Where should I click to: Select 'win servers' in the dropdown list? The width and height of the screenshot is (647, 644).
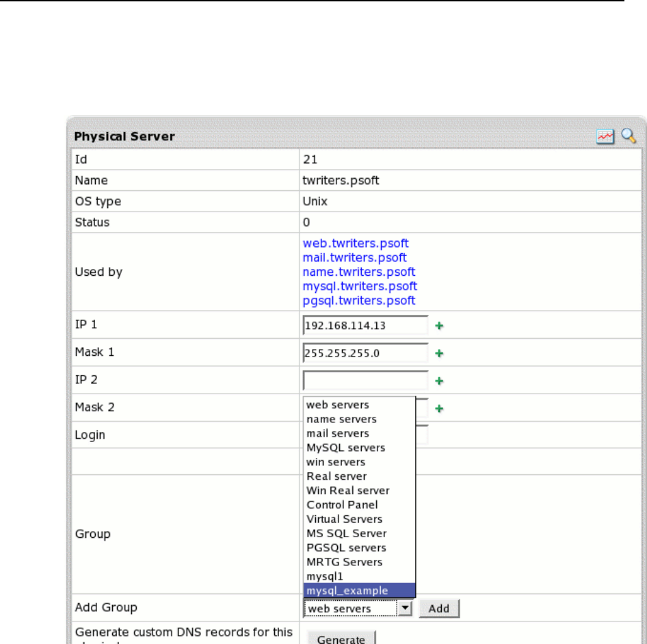(x=359, y=462)
